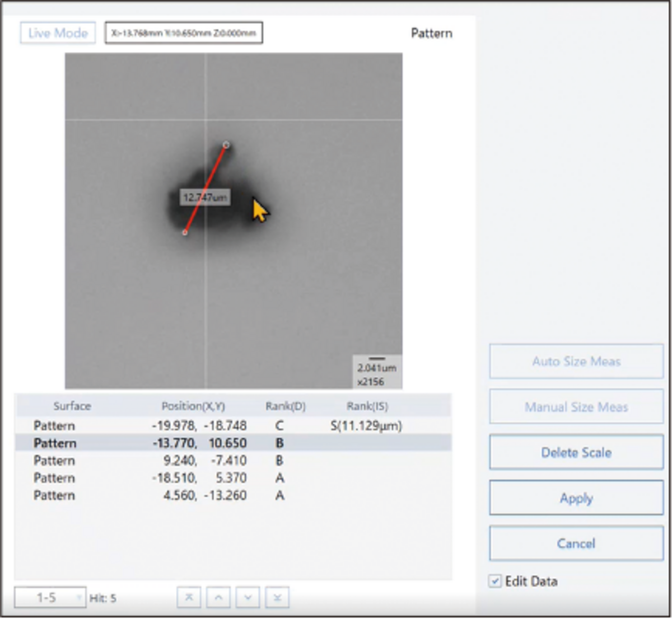This screenshot has height=619, width=672.
Task: Jump to last defect with double-down arrow
Action: tap(277, 598)
